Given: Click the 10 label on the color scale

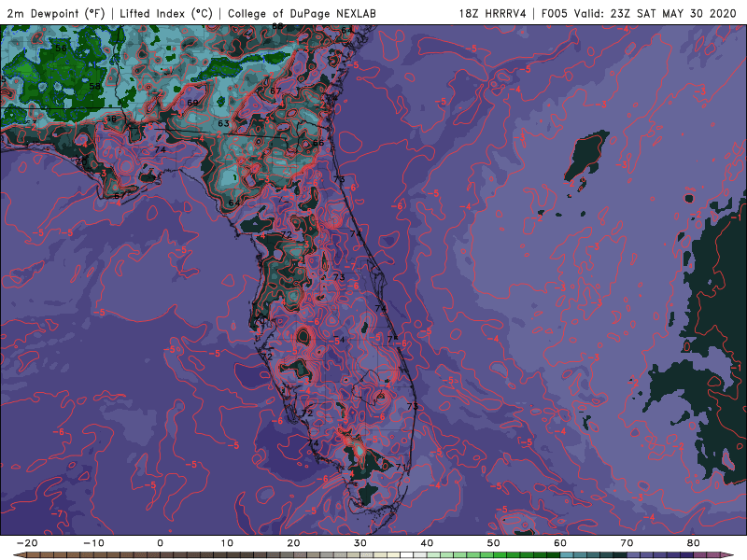Looking at the screenshot, I should tap(227, 543).
